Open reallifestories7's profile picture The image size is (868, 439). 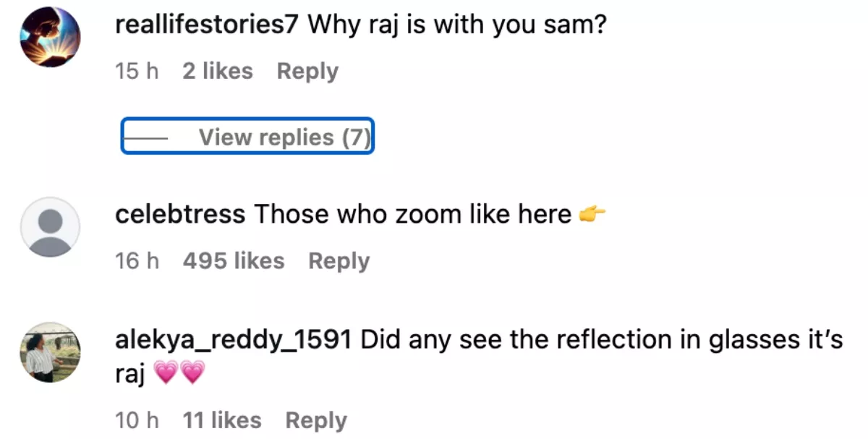coord(49,38)
